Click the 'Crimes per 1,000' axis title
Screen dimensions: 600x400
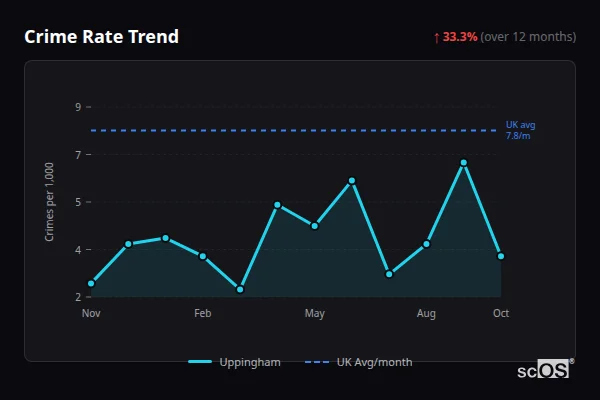click(49, 202)
